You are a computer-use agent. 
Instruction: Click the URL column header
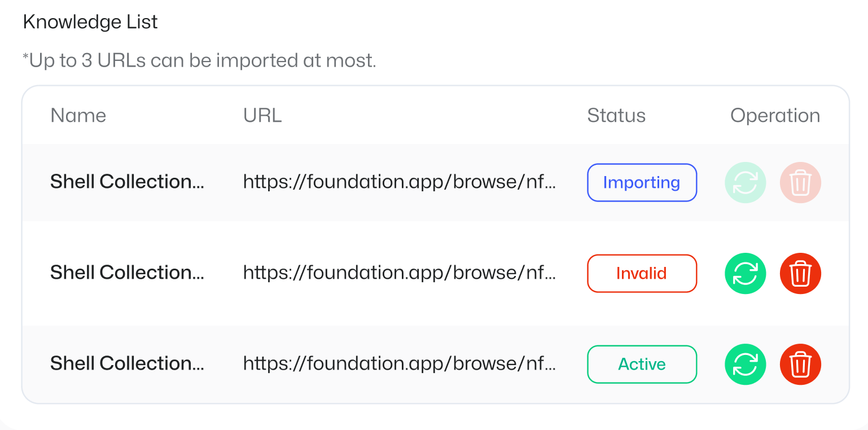pyautogui.click(x=262, y=116)
